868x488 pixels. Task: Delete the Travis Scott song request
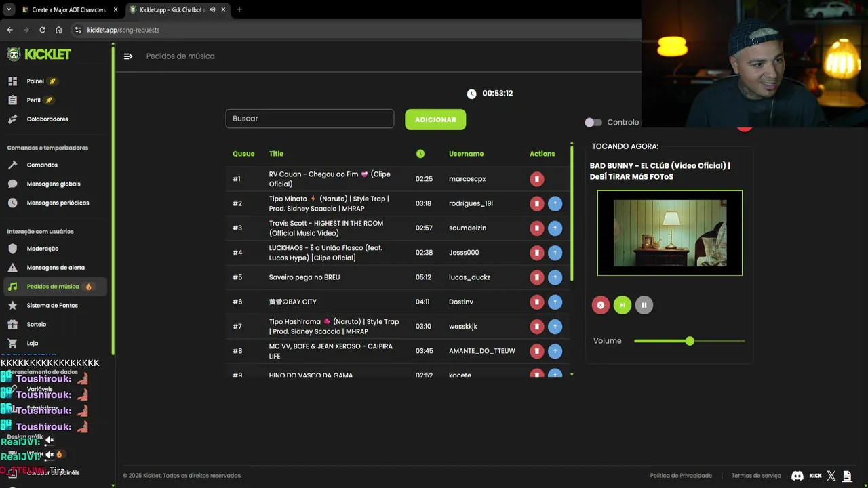coord(536,228)
